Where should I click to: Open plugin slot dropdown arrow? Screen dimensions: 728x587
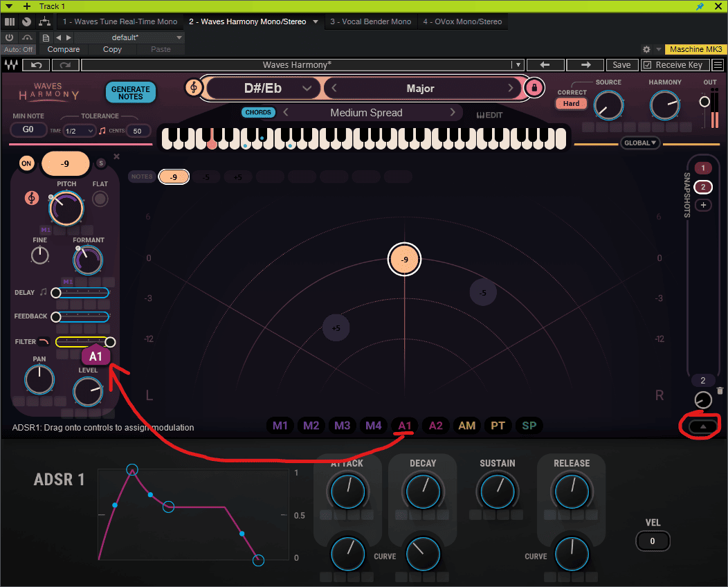(x=316, y=21)
